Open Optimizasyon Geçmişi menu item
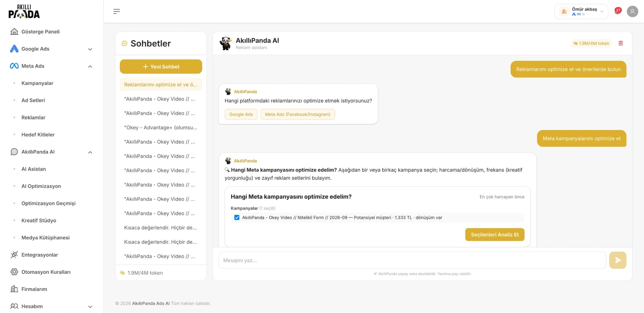Screen dimensions: 644x314 [48, 203]
